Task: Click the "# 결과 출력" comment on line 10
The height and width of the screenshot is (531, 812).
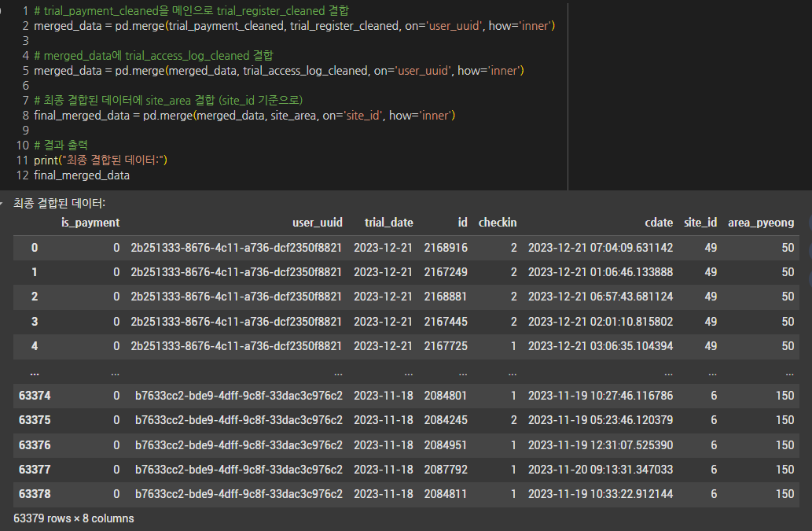Action: tap(61, 145)
